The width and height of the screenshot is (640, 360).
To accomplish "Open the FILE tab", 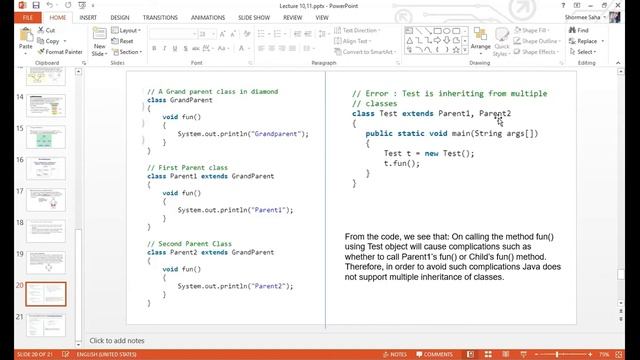I will pyautogui.click(x=28, y=18).
